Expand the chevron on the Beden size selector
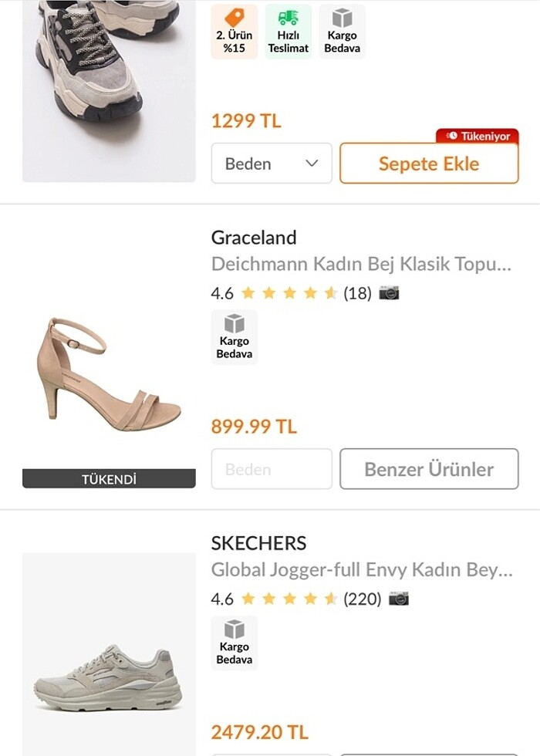The image size is (540, 756). pos(312,164)
